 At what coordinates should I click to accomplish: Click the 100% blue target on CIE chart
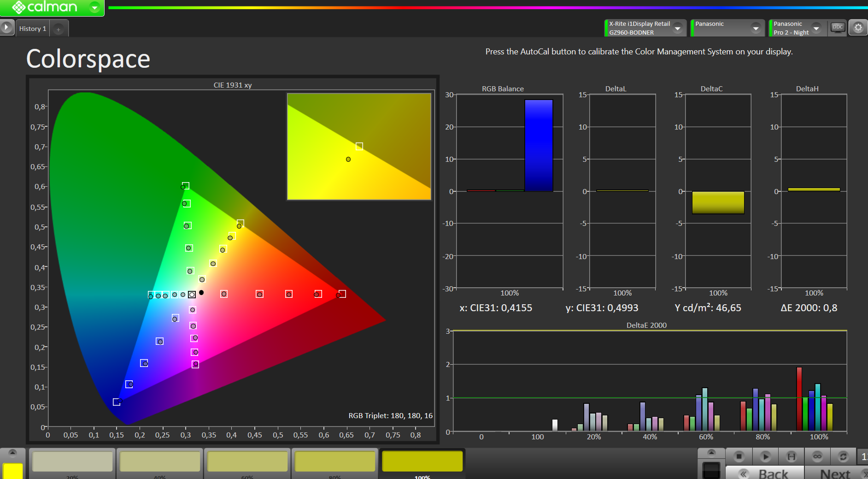[x=117, y=402]
